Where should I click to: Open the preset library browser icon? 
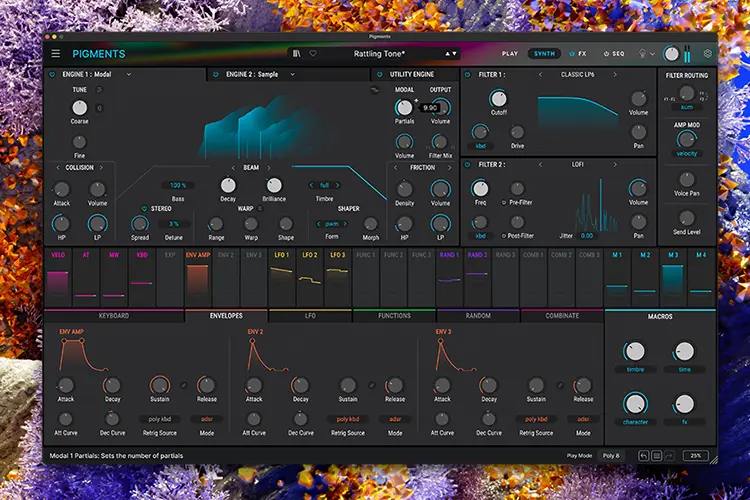click(x=297, y=54)
